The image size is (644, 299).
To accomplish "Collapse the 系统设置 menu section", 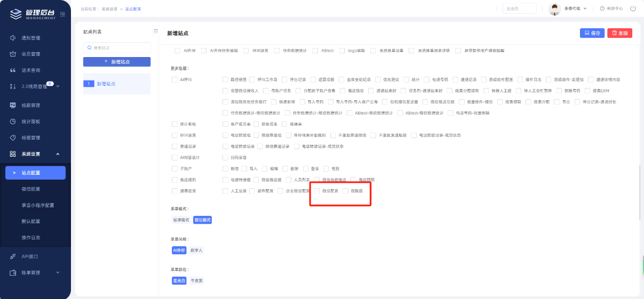I will 58,154.
